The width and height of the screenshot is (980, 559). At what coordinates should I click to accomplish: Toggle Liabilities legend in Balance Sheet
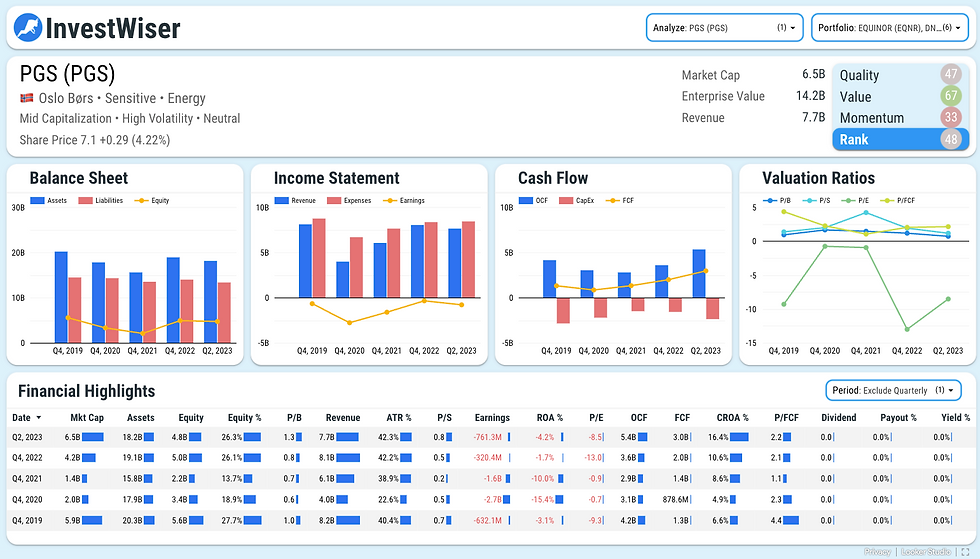(x=101, y=201)
